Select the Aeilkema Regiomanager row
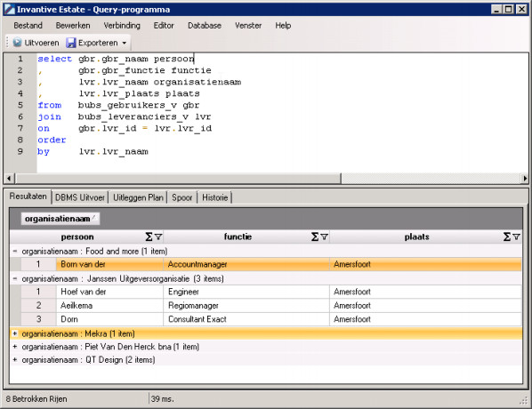The height and width of the screenshot is (409, 532). [x=266, y=306]
